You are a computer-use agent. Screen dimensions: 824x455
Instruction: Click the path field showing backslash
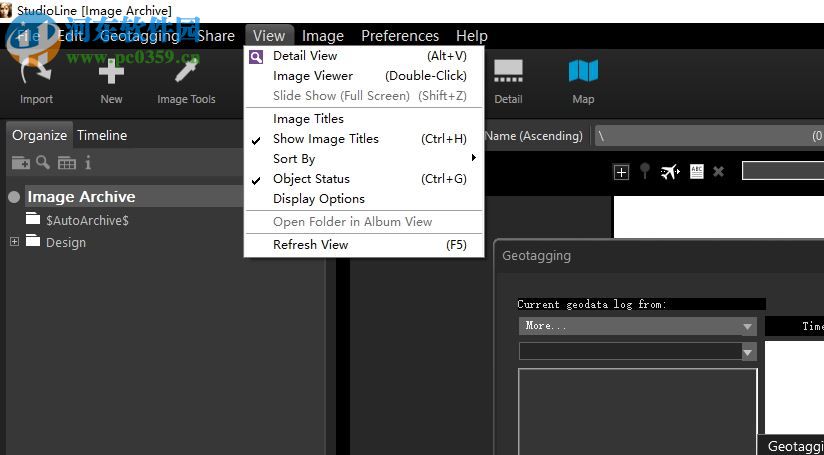[x=709, y=136]
